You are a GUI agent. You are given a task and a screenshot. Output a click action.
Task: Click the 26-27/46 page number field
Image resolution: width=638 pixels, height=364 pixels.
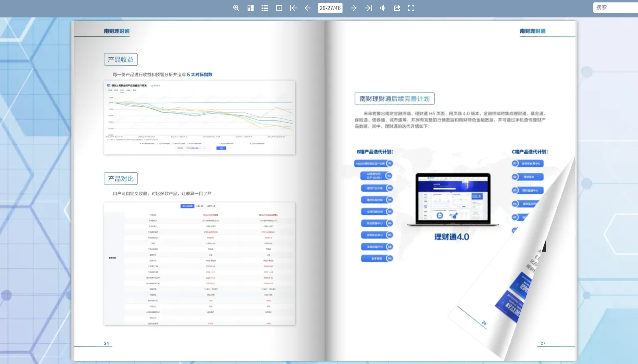click(x=330, y=8)
